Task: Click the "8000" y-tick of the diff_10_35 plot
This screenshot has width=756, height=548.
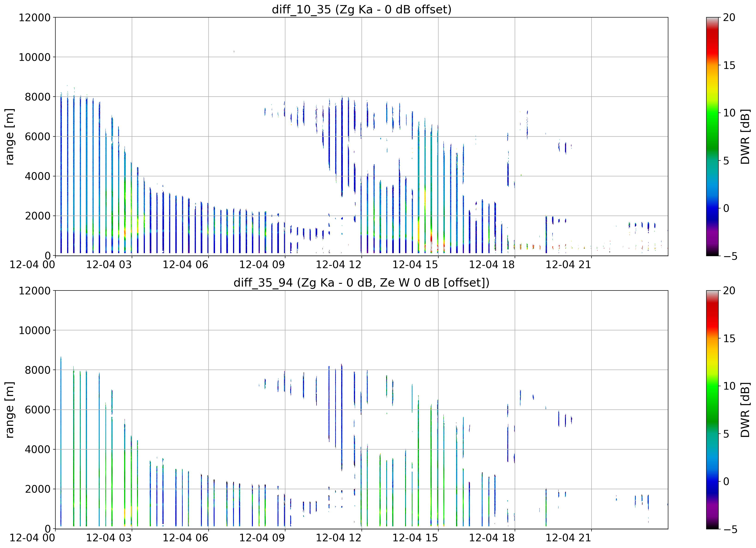Action: tap(38, 97)
